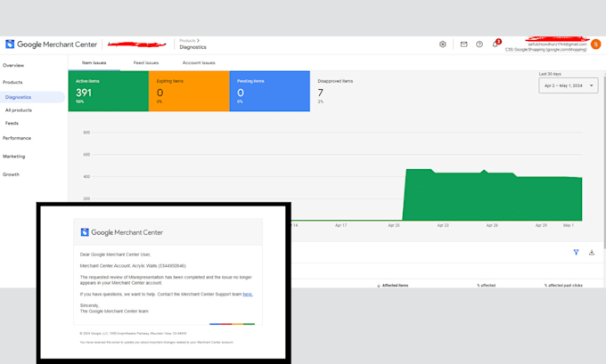Viewport: 606px width, 364px height.
Task: Click the 'here' support link in the email
Action: 248,294
